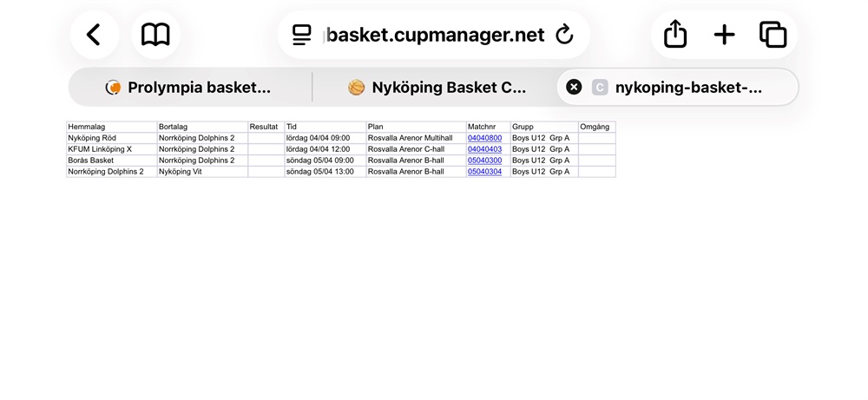Switch to Nyköping Basket C... tab

click(437, 87)
